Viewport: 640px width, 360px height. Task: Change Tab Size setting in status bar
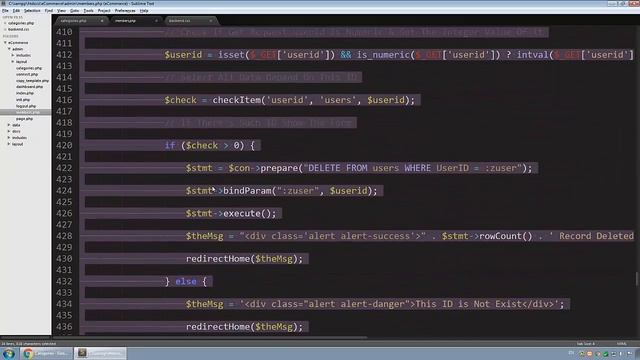click(x=586, y=344)
